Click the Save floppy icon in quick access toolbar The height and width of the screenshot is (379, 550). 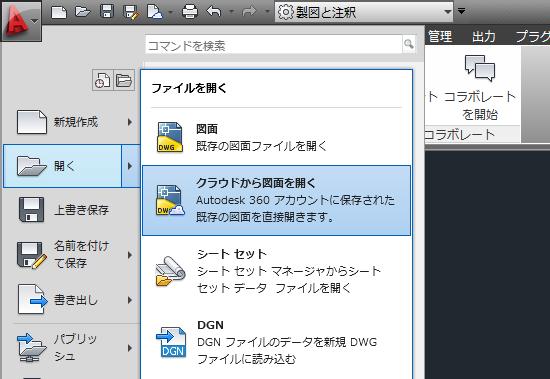tap(107, 12)
